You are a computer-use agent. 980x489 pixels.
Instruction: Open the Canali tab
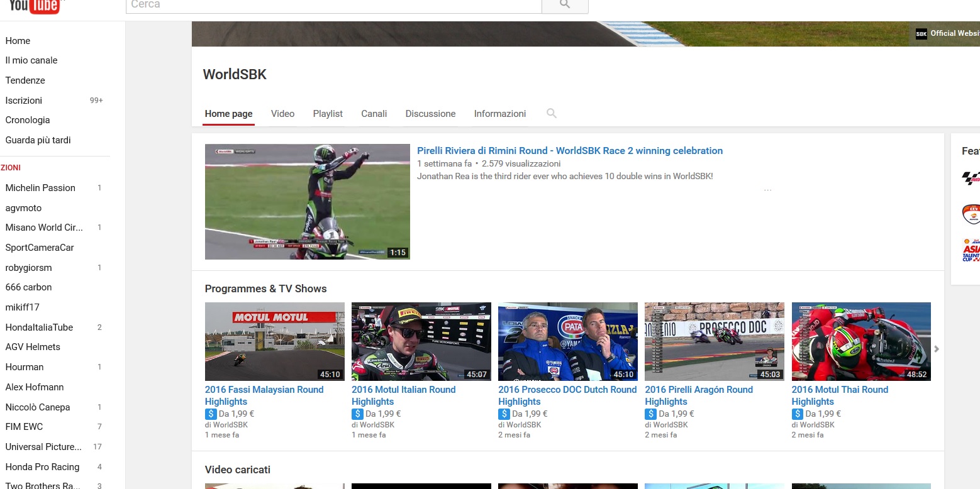click(x=374, y=114)
